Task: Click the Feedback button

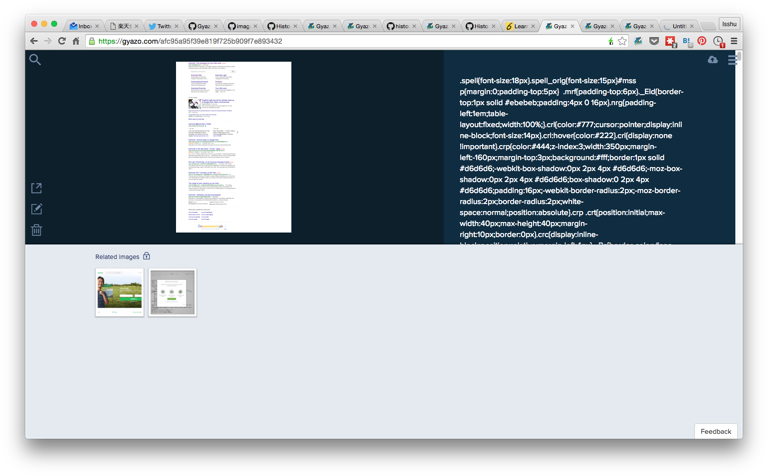Action: (x=715, y=431)
